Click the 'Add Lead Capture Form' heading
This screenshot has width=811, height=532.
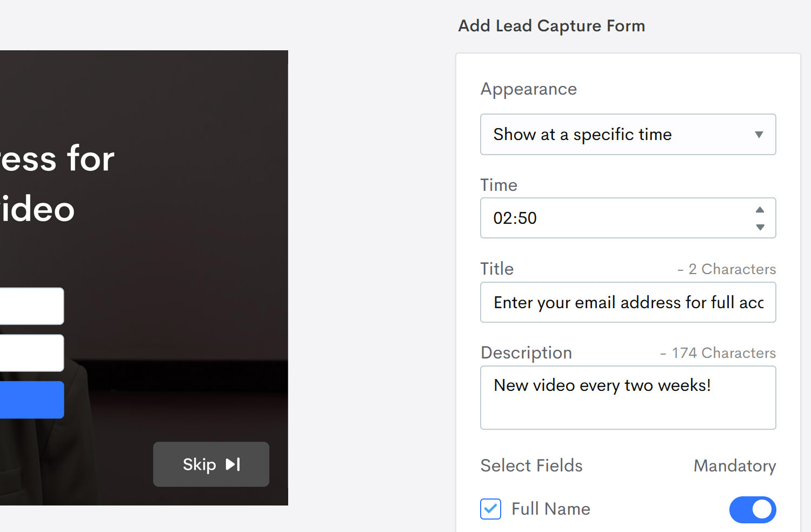click(551, 26)
